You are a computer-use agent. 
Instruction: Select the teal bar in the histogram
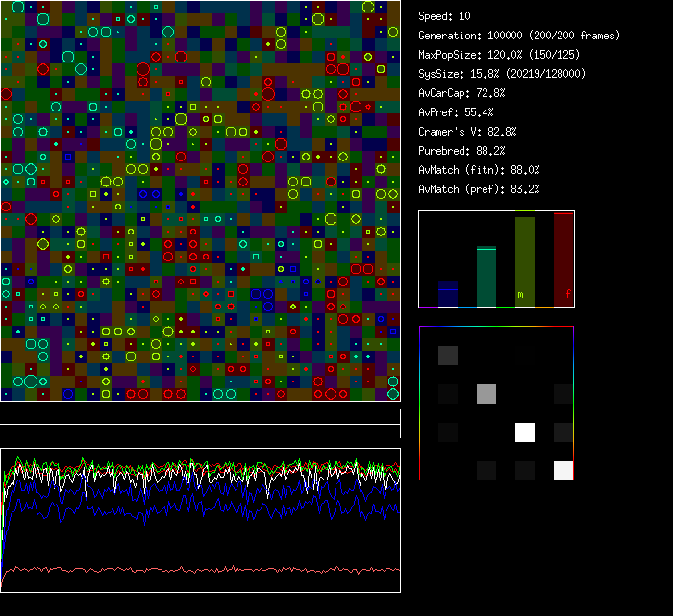click(486, 277)
